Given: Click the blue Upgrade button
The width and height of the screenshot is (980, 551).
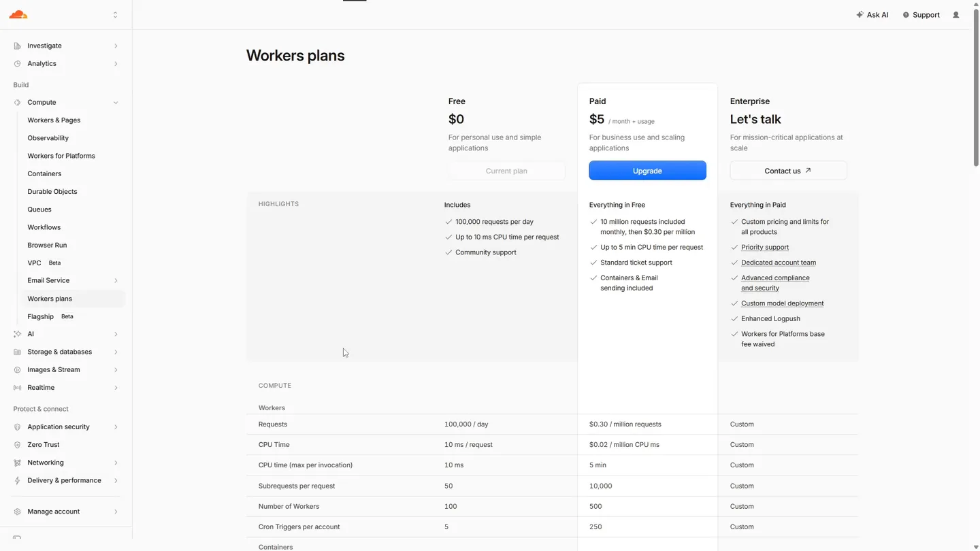Looking at the screenshot, I should click(647, 171).
